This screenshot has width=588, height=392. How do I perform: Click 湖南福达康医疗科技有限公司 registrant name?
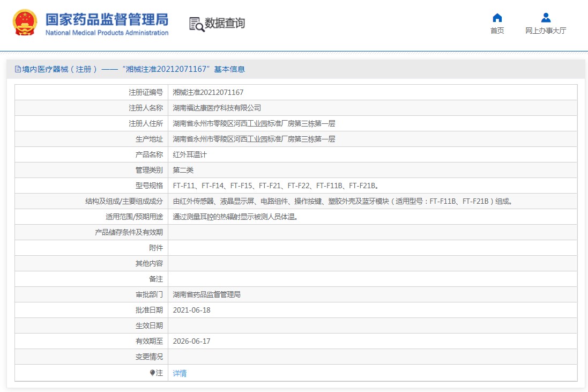click(x=217, y=108)
